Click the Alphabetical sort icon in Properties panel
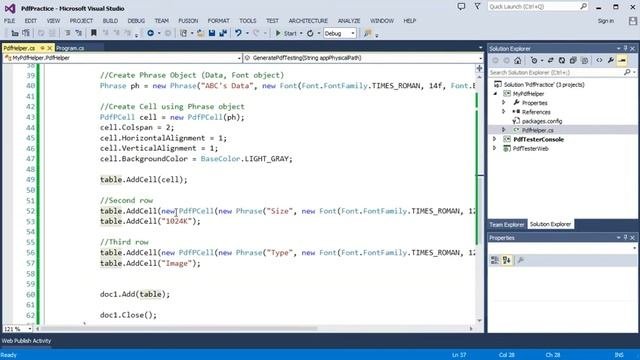This screenshot has width=640, height=360. click(x=507, y=260)
